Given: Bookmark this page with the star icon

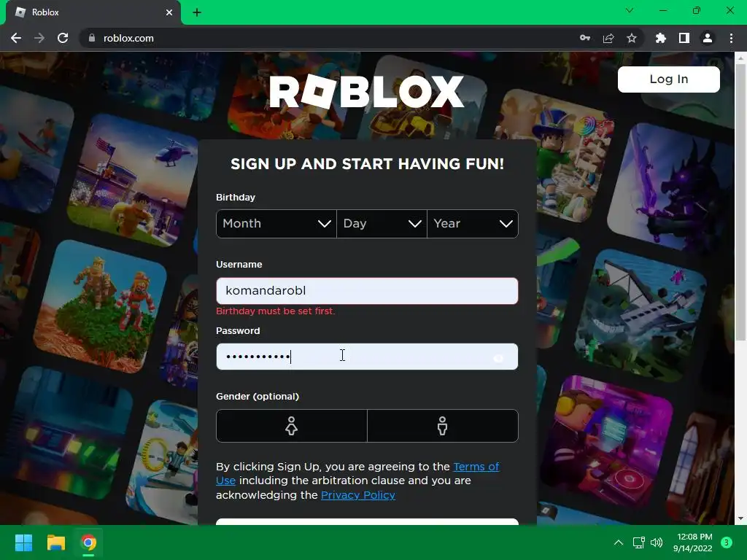Looking at the screenshot, I should click(632, 38).
